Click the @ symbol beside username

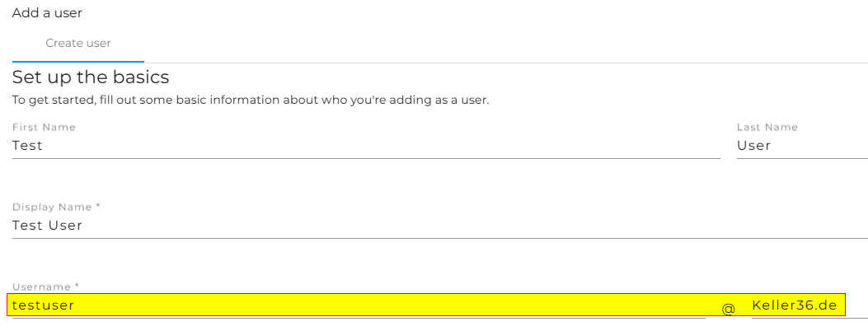tap(728, 308)
